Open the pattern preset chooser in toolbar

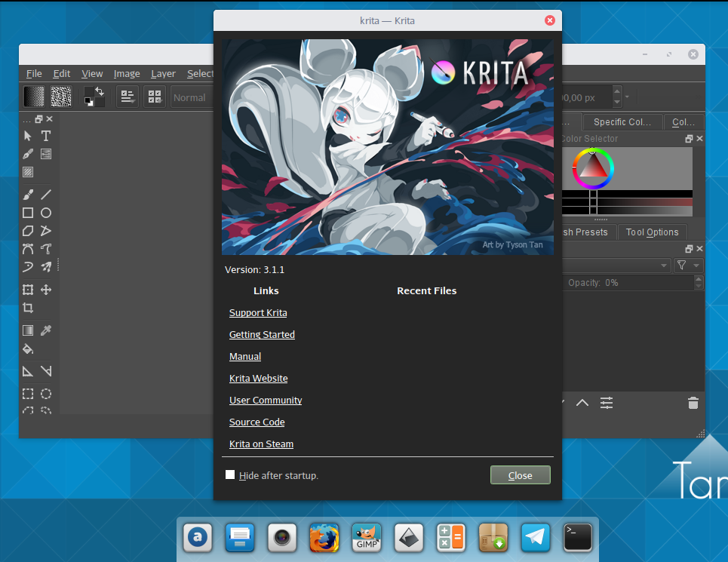tap(61, 97)
